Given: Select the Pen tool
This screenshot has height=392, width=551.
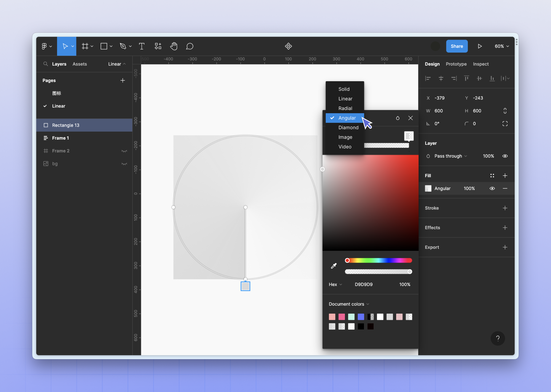Looking at the screenshot, I should click(123, 46).
